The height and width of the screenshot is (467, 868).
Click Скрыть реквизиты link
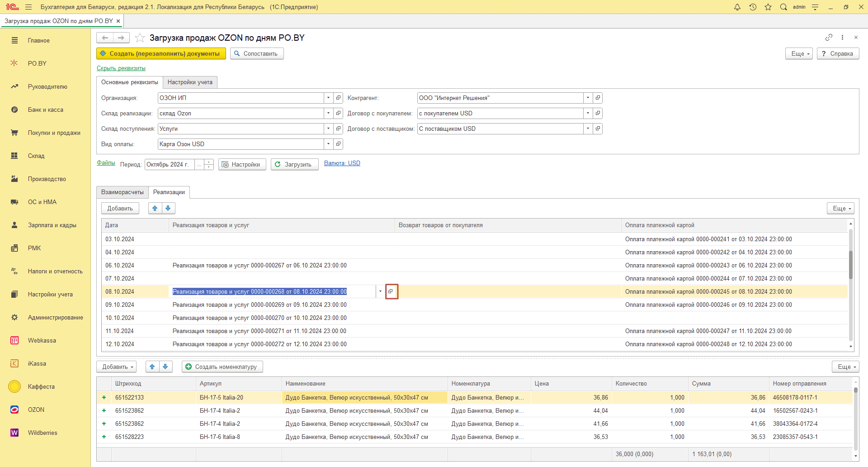(x=121, y=68)
